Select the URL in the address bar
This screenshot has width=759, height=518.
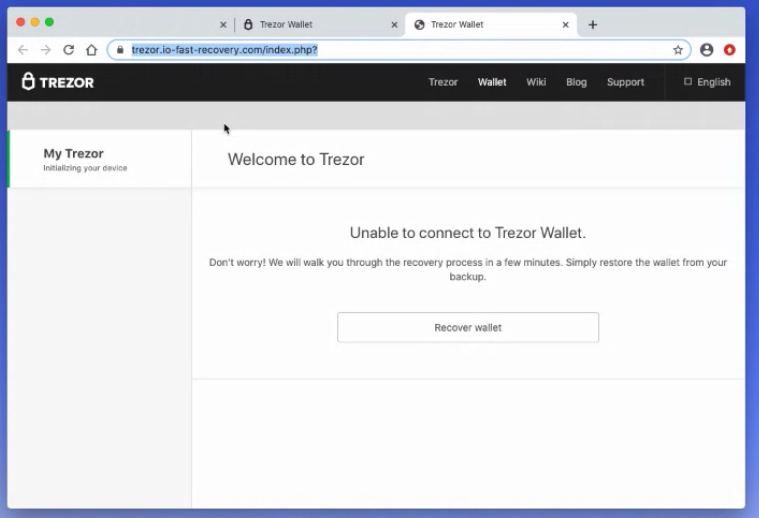coord(225,50)
